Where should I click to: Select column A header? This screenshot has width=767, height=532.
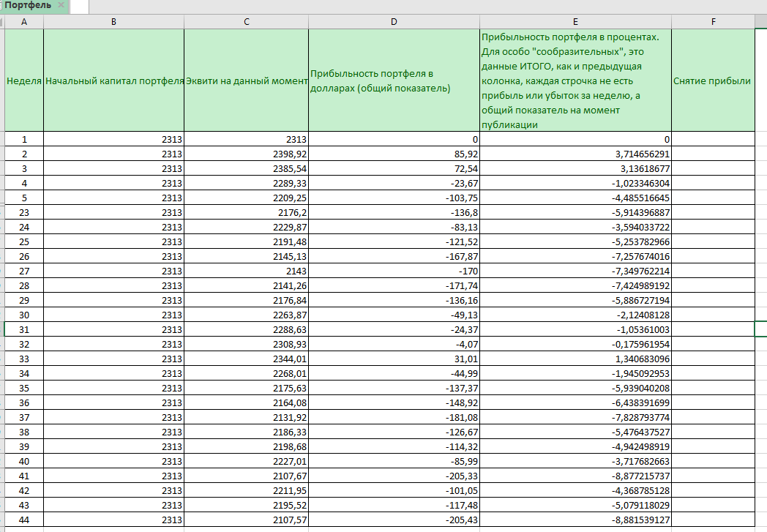pyautogui.click(x=24, y=22)
